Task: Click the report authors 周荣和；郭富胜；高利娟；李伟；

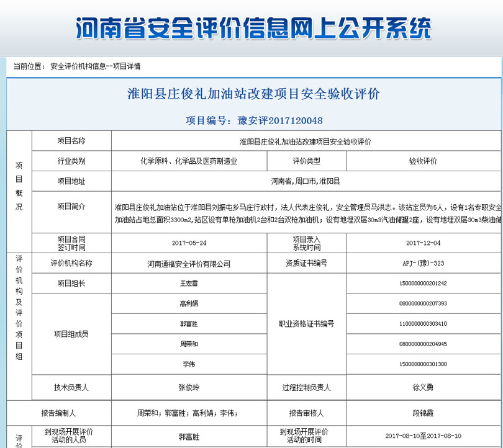Action: tap(188, 413)
